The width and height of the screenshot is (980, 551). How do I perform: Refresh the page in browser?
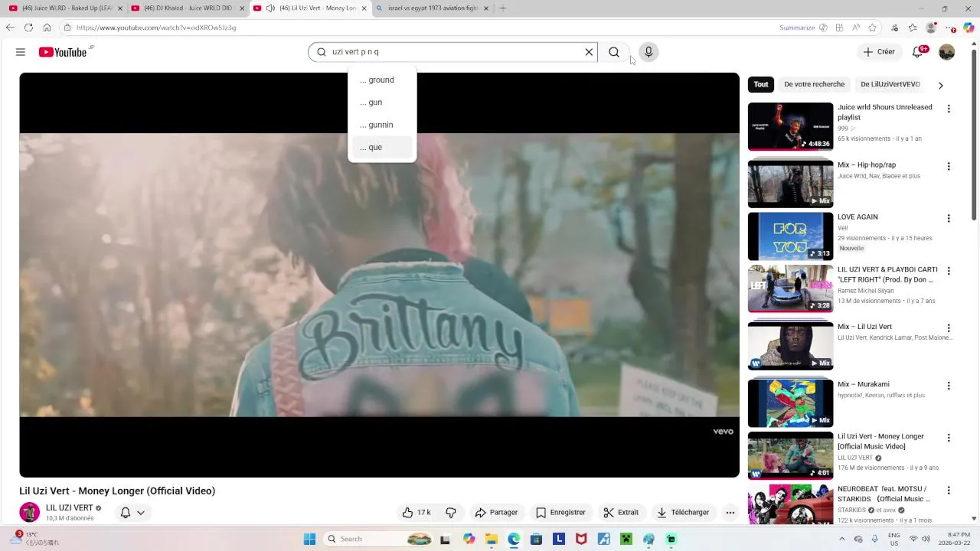(x=28, y=28)
